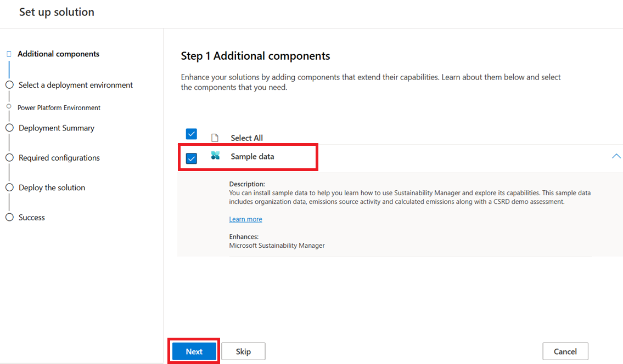Go to Select a deployment environment step

[76, 85]
